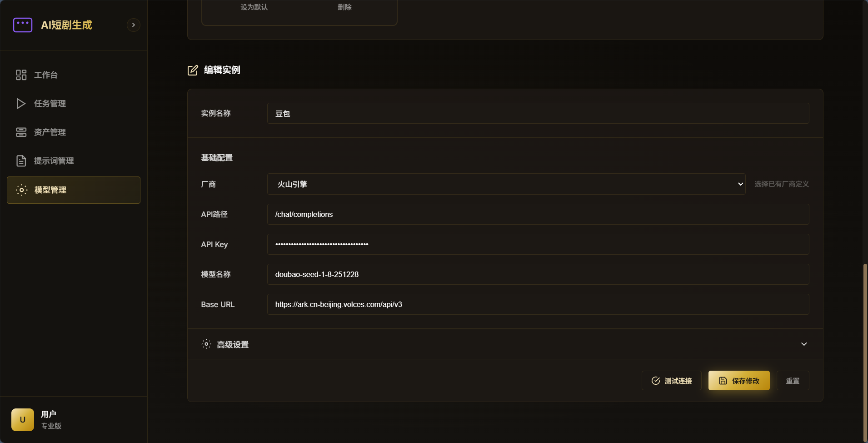Screen dimensions: 868x443
Task: Focus the API Key password field
Action: click(538, 244)
